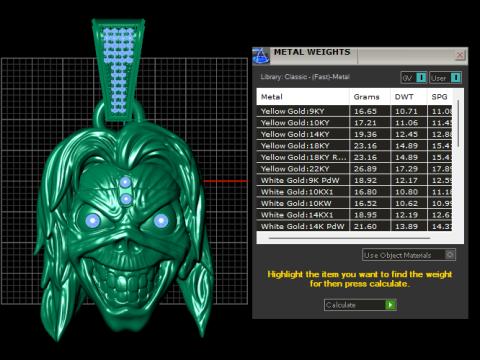Click the 26.89 grams value
The image size is (480, 360).
tap(365, 169)
